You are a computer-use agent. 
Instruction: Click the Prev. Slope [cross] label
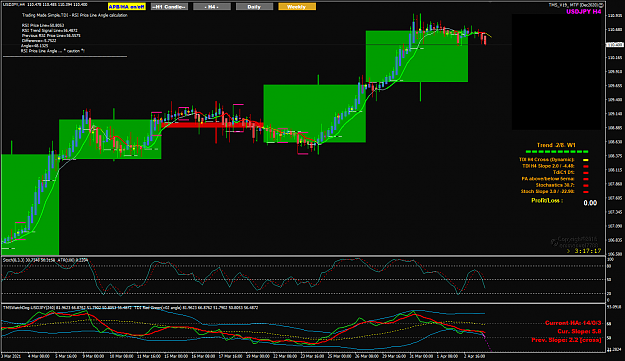566,340
